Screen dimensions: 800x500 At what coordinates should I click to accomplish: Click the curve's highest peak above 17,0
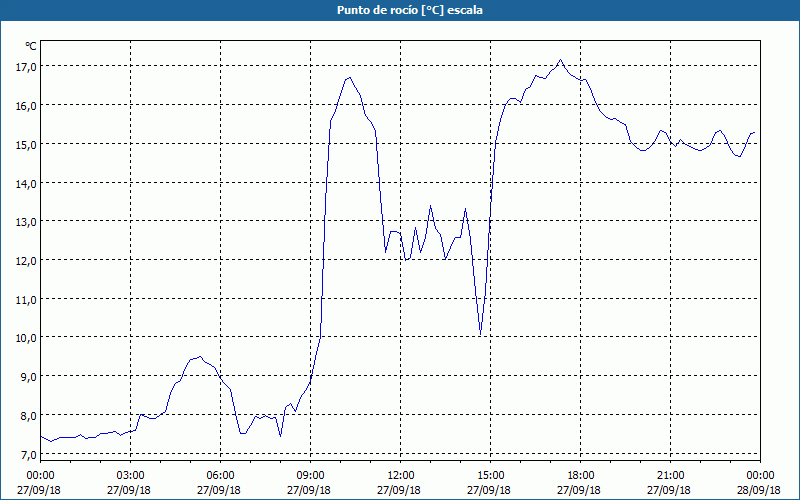[x=560, y=60]
